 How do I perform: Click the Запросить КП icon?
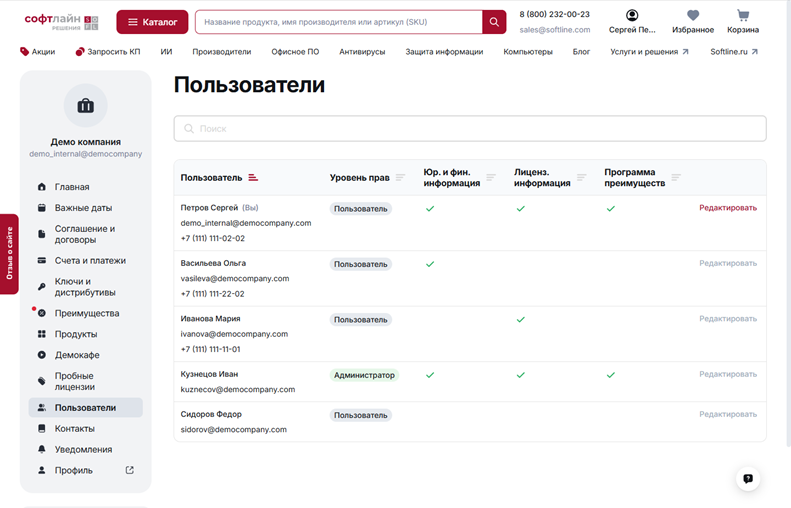(x=80, y=51)
